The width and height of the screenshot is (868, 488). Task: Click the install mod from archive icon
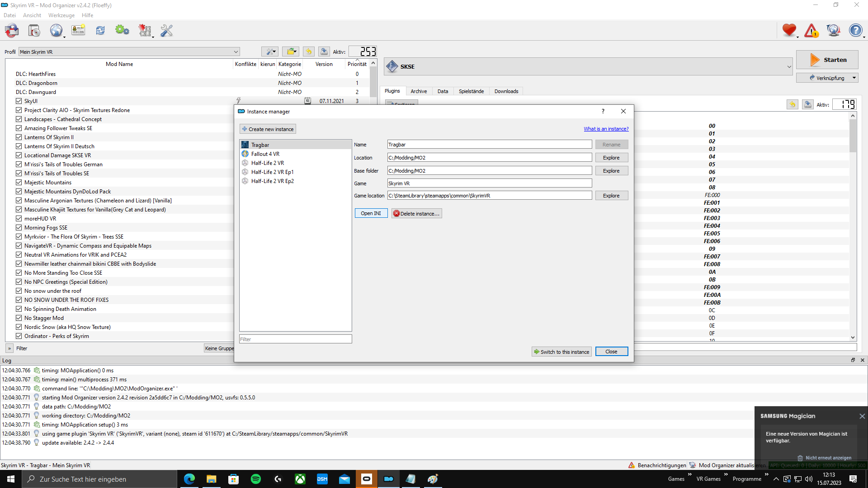[34, 31]
